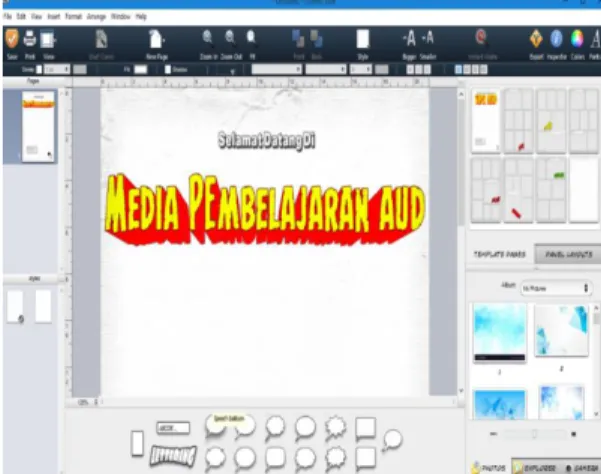Image resolution: width=601 pixels, height=474 pixels.
Task: Click the Print icon
Action: pos(30,39)
